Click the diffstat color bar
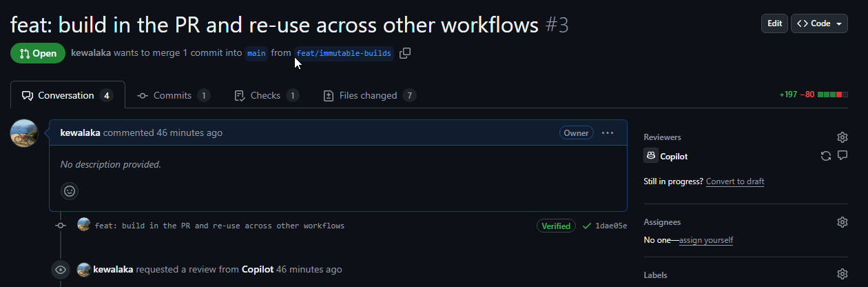This screenshot has height=287, width=868. pyautogui.click(x=833, y=95)
